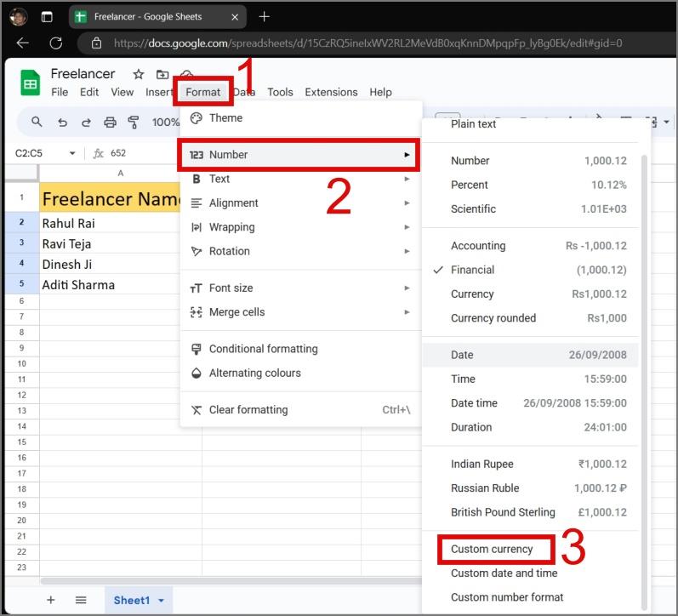
Task: Click the Google Sheets logo icon
Action: [x=31, y=83]
